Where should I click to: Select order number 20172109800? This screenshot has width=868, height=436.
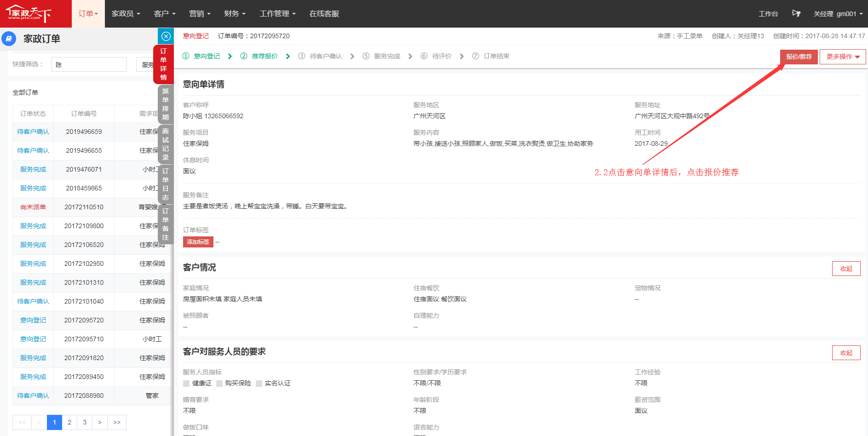point(84,226)
